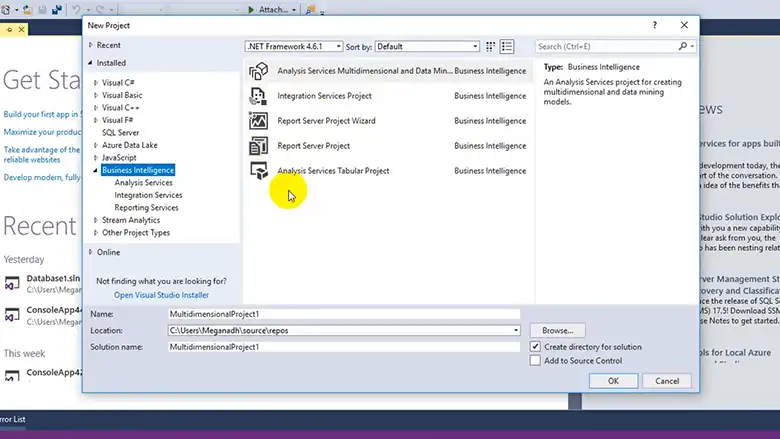Uncheck Create directory for solution
The width and height of the screenshot is (780, 439).
[535, 347]
